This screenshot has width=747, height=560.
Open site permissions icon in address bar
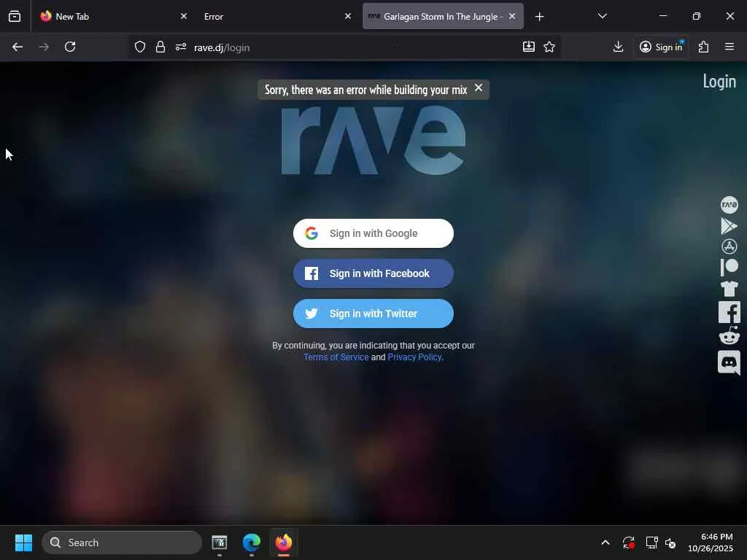[x=181, y=47]
